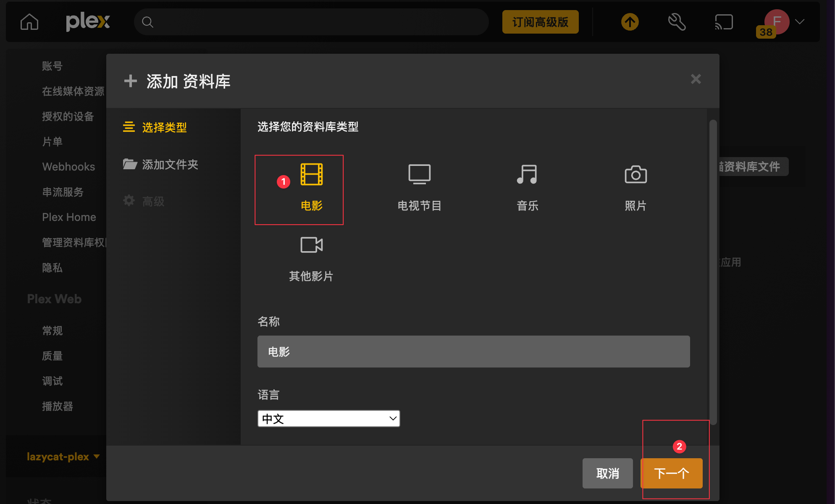Click the 资料库文件 button behind dialog

(754, 167)
